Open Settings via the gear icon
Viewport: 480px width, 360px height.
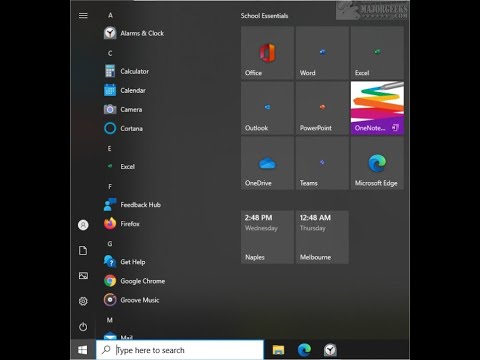(x=83, y=301)
